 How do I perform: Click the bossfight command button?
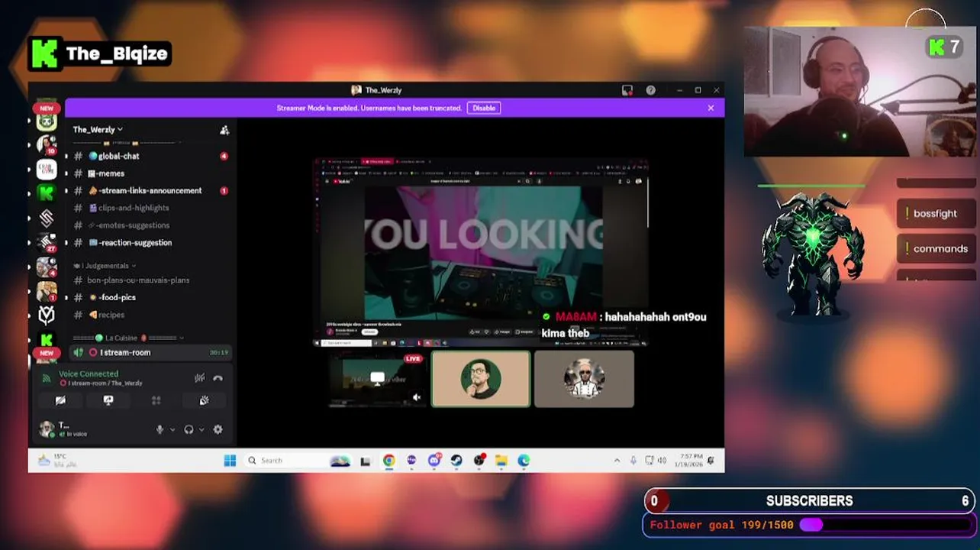point(936,213)
